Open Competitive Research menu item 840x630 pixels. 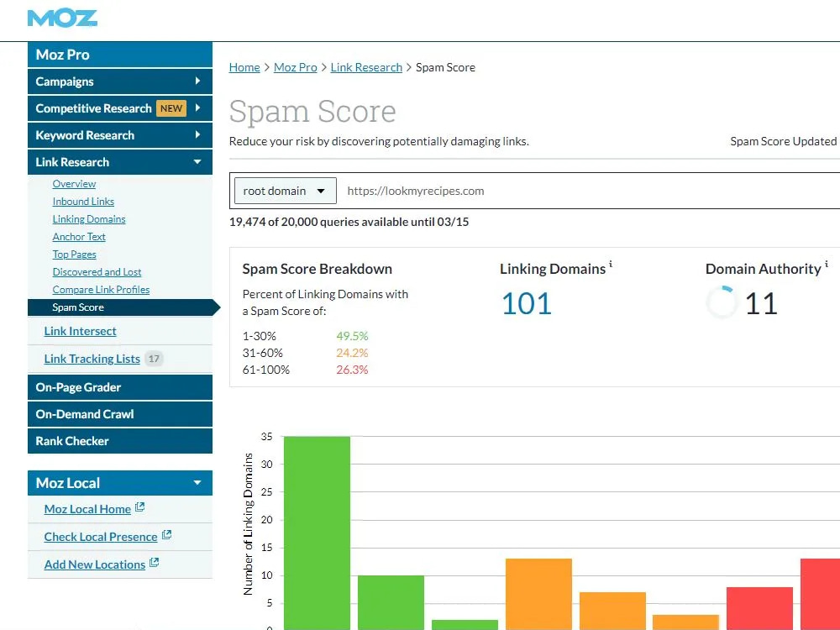point(120,108)
